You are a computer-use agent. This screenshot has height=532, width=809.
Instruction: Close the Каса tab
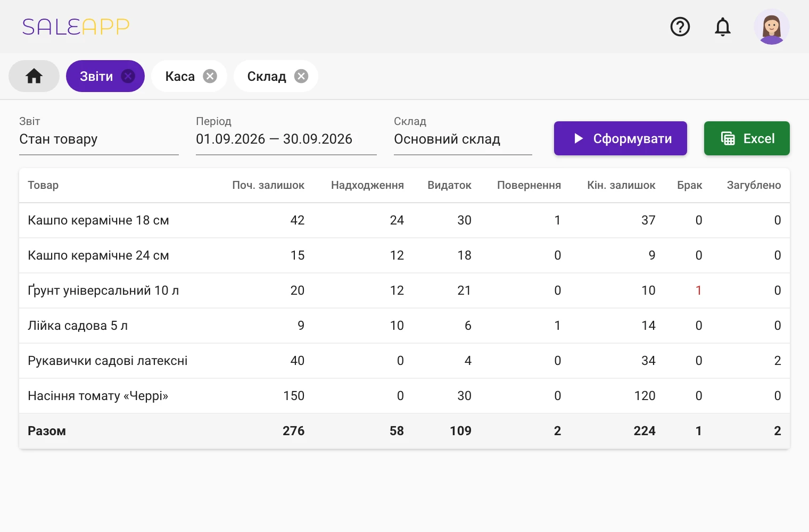click(210, 76)
